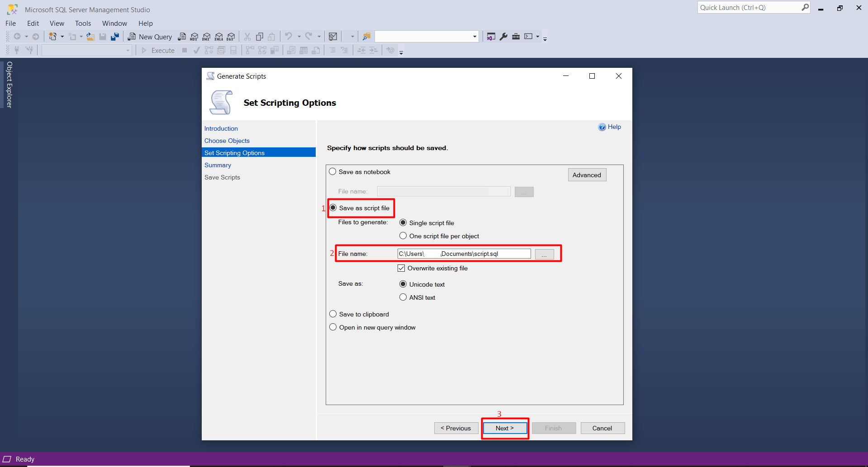The height and width of the screenshot is (467, 868).
Task: Click the Advanced button
Action: (x=587, y=175)
